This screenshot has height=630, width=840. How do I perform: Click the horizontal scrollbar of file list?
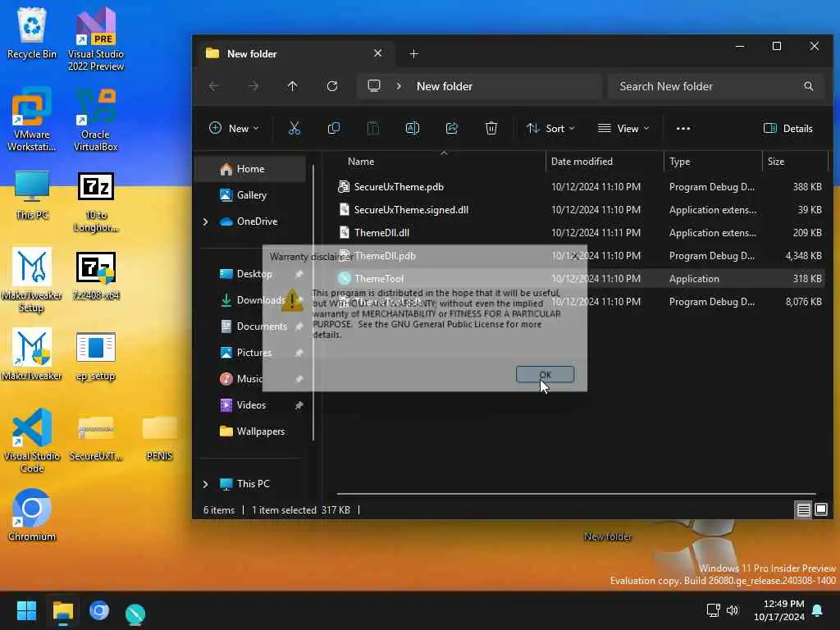click(576, 493)
